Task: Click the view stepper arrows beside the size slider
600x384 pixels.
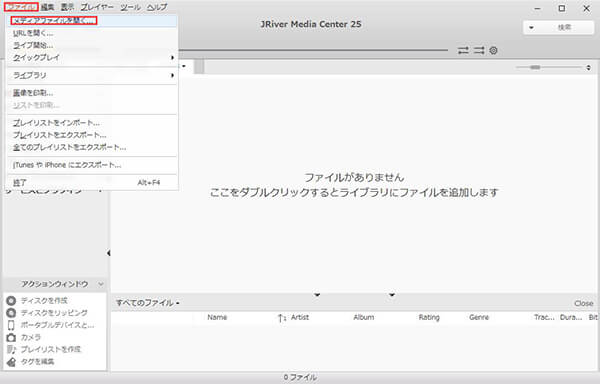Action: coord(588,68)
